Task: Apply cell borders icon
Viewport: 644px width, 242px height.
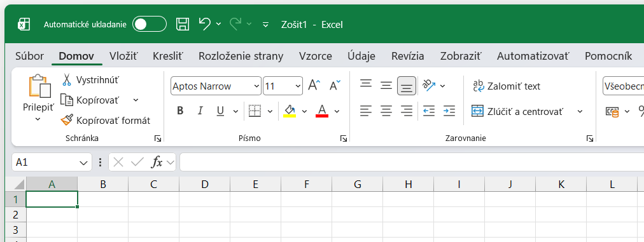Action: click(x=255, y=111)
